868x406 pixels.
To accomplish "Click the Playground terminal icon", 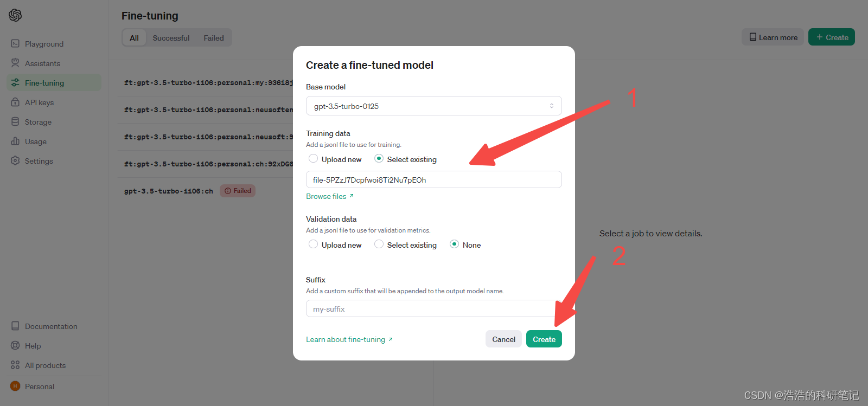I will click(15, 43).
